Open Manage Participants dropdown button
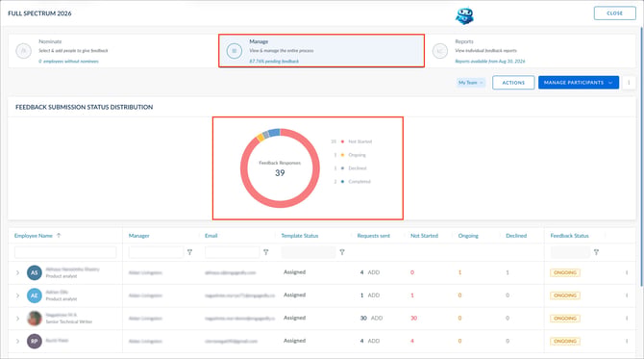 coord(579,83)
